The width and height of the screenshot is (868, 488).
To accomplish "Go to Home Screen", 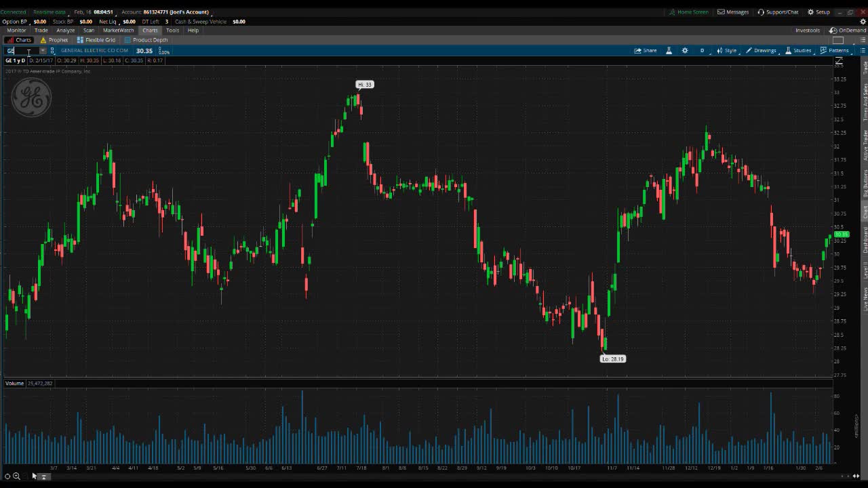I will coord(688,12).
